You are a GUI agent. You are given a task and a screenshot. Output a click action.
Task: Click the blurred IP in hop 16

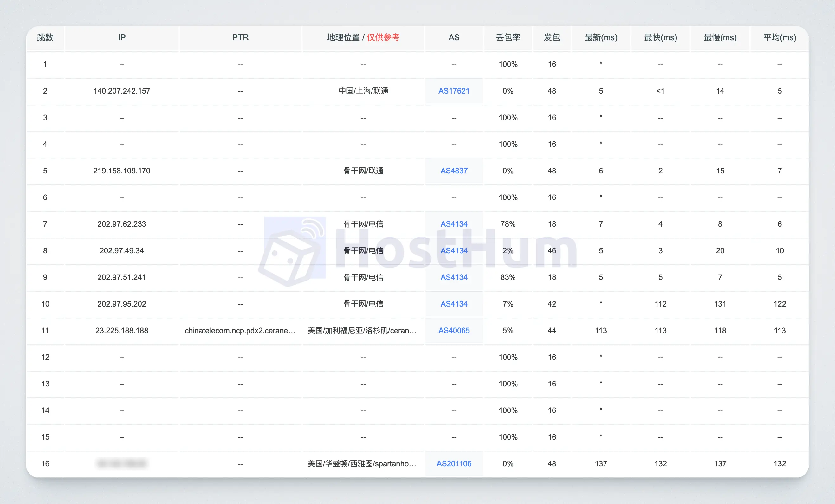[x=122, y=464]
